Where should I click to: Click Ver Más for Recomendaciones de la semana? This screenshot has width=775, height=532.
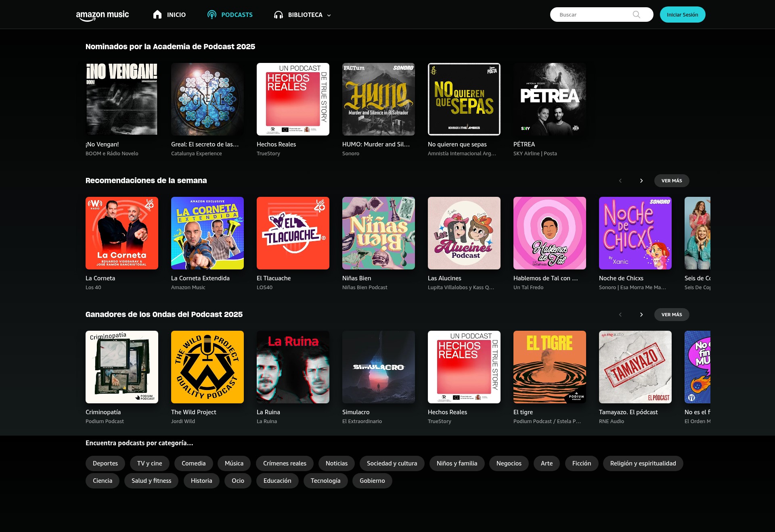[x=672, y=181]
